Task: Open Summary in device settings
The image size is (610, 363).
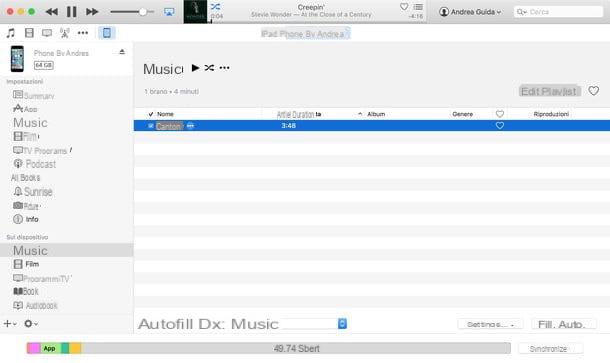Action: tap(33, 95)
